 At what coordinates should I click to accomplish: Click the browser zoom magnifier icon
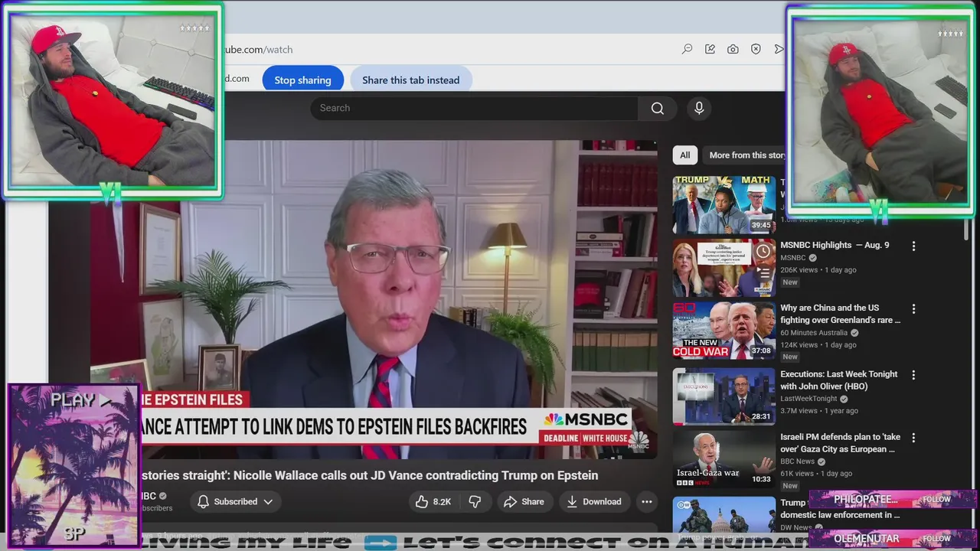coord(688,49)
